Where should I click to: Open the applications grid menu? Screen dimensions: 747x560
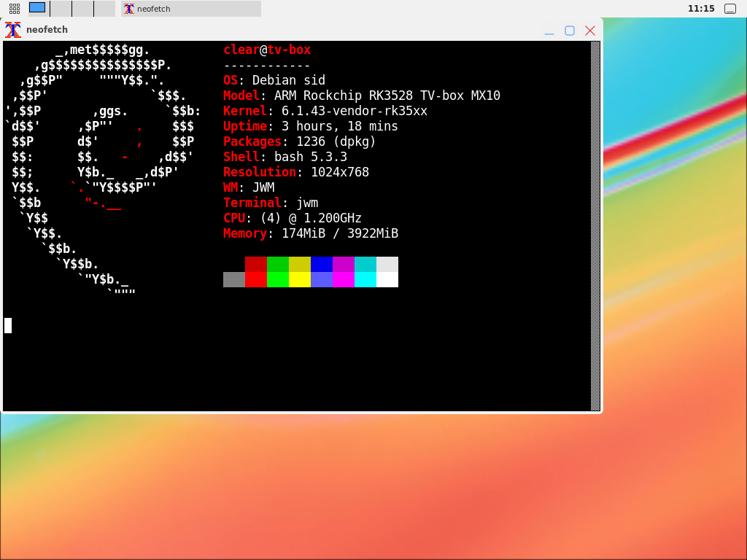tap(15, 9)
